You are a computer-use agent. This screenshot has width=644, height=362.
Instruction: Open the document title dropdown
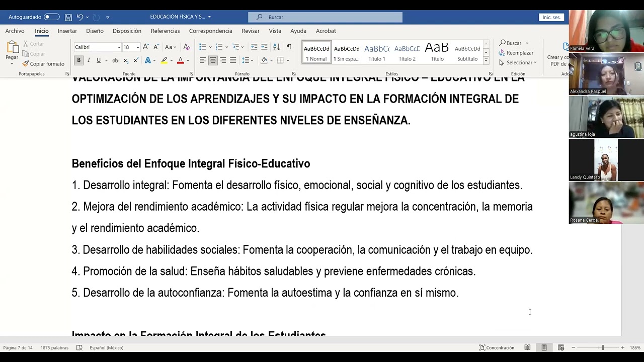coord(209,17)
